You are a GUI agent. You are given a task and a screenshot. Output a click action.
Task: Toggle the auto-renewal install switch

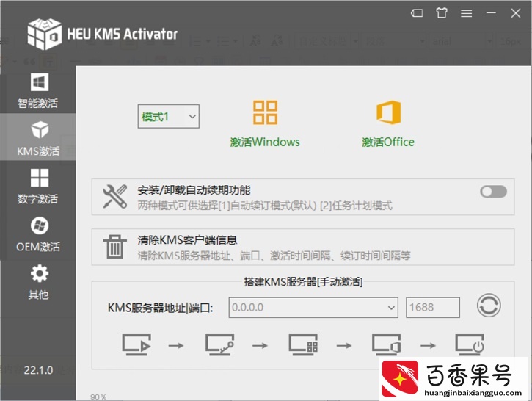tap(493, 192)
